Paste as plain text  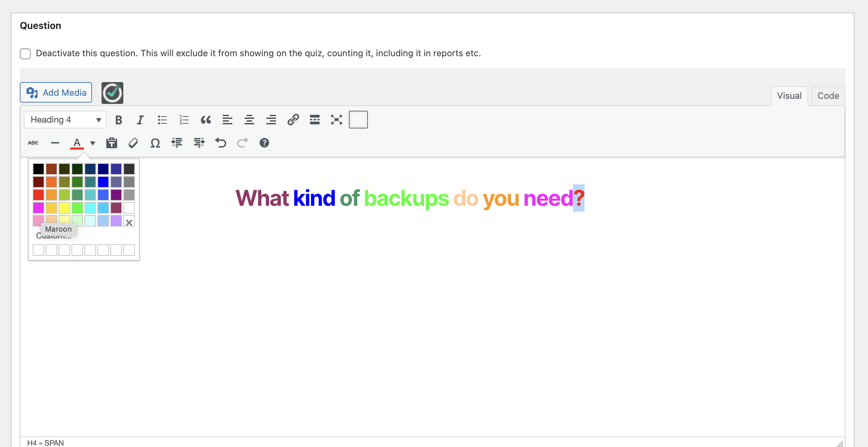tap(112, 143)
